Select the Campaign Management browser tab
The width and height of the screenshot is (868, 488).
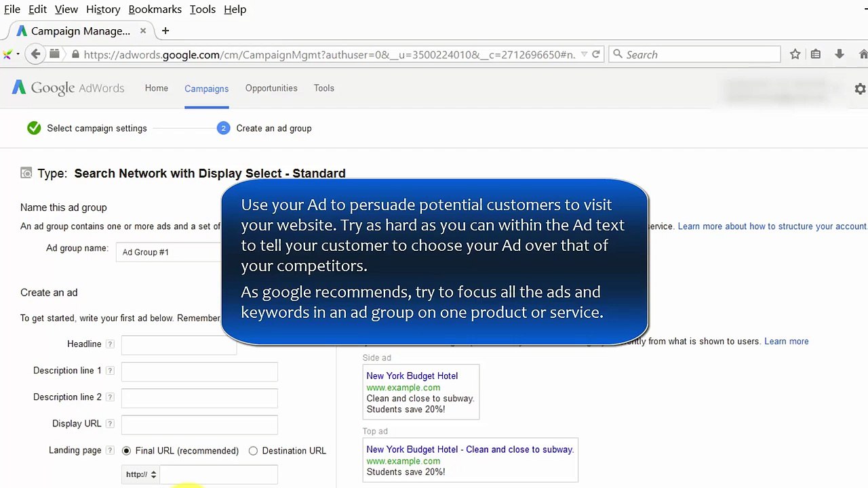click(x=81, y=31)
